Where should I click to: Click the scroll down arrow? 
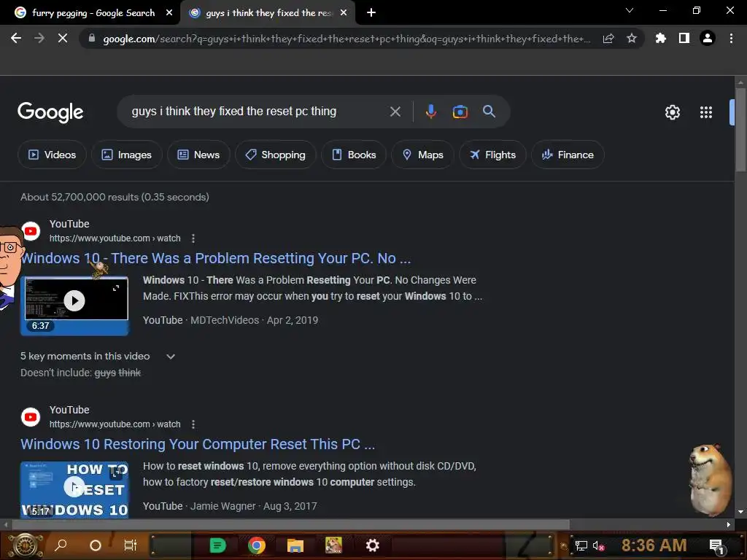(x=740, y=512)
